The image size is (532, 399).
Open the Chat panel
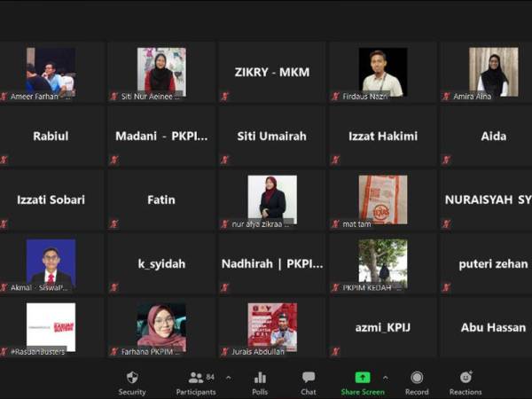tap(308, 378)
